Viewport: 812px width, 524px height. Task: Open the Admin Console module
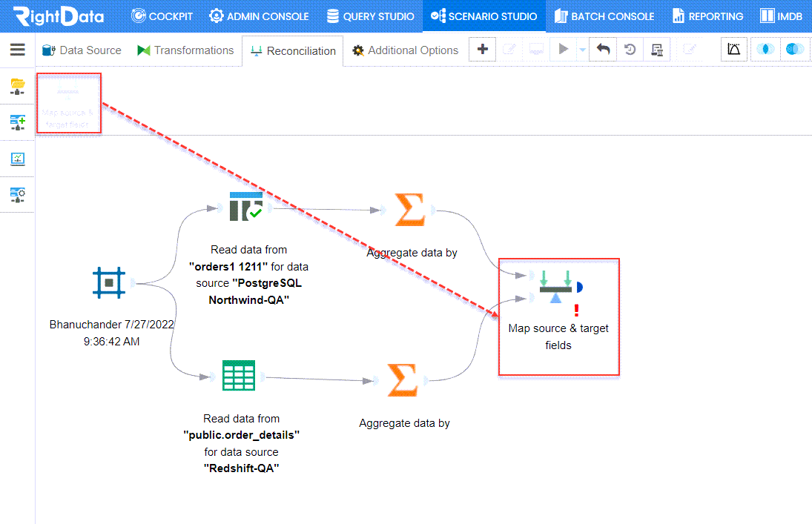[x=258, y=16]
